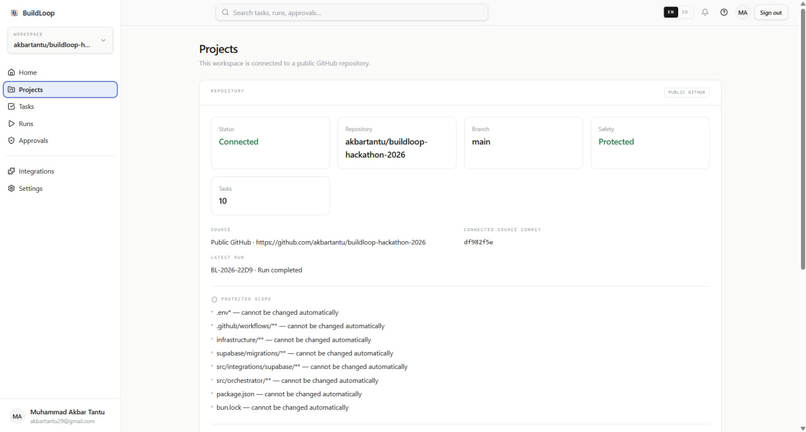The image size is (806, 432).
Task: Open the Approvals shield icon
Action: coord(11,140)
